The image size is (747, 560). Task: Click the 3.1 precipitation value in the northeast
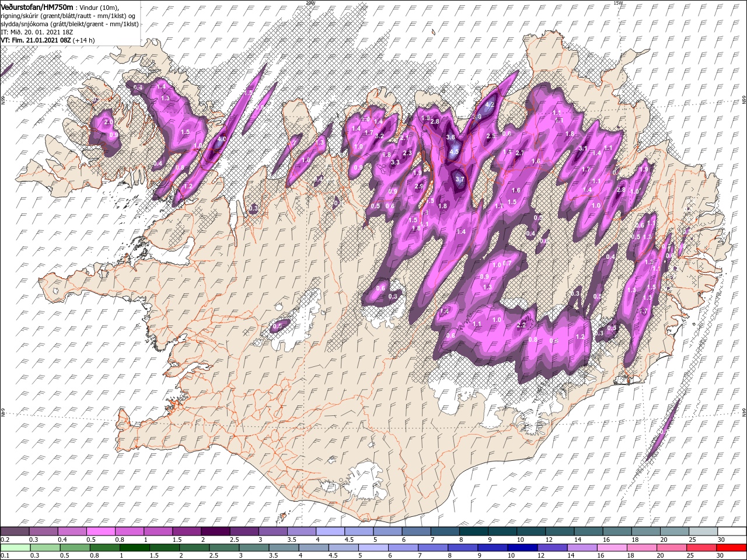click(x=582, y=148)
